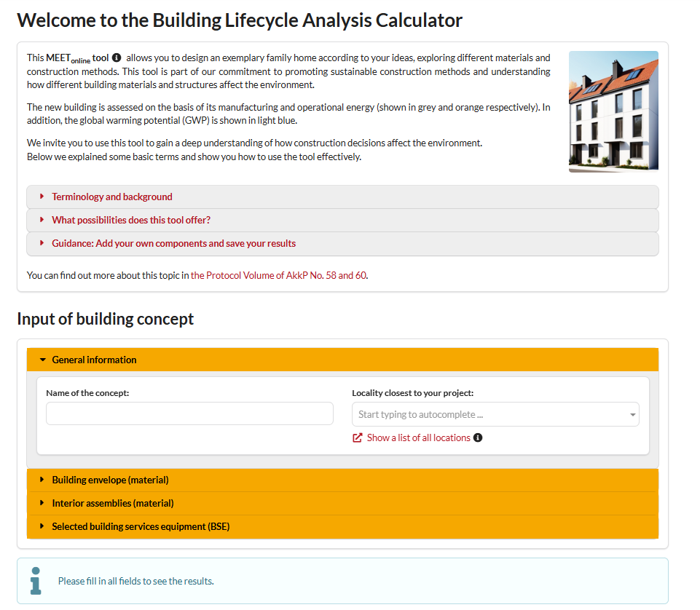700x610 pixels.
Task: Open the locality dropdown caret
Action: tap(631, 415)
